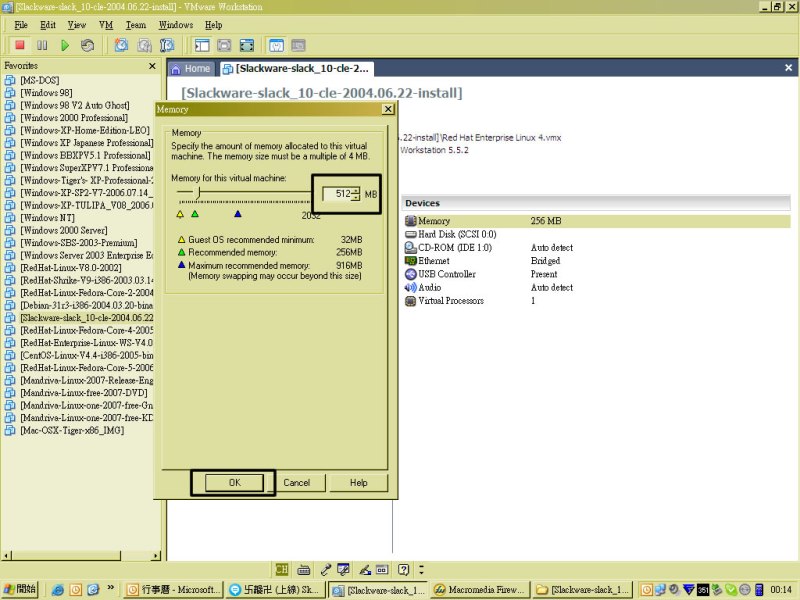
Task: Open the Edit menu
Action: tap(48, 25)
